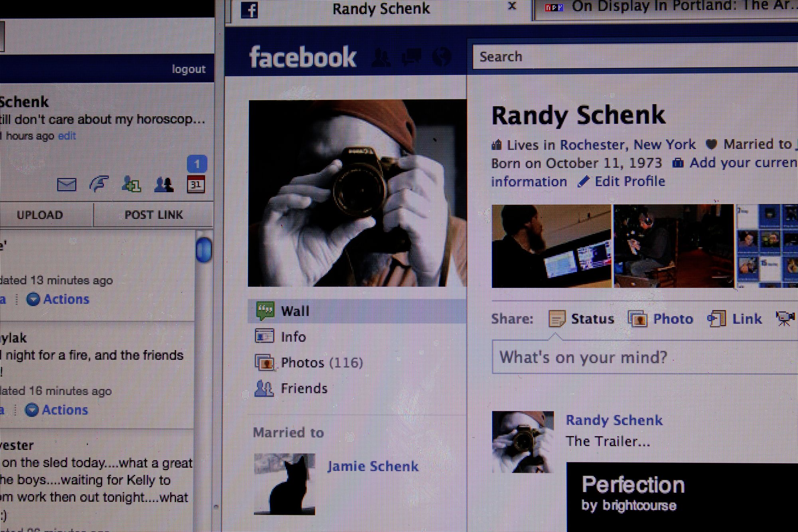The height and width of the screenshot is (532, 798).
Task: Click Actions link under 13 minutes ago
Action: [x=66, y=299]
